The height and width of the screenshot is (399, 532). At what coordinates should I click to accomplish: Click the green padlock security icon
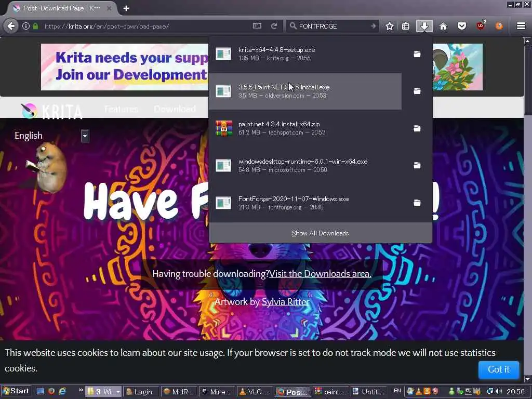(35, 26)
